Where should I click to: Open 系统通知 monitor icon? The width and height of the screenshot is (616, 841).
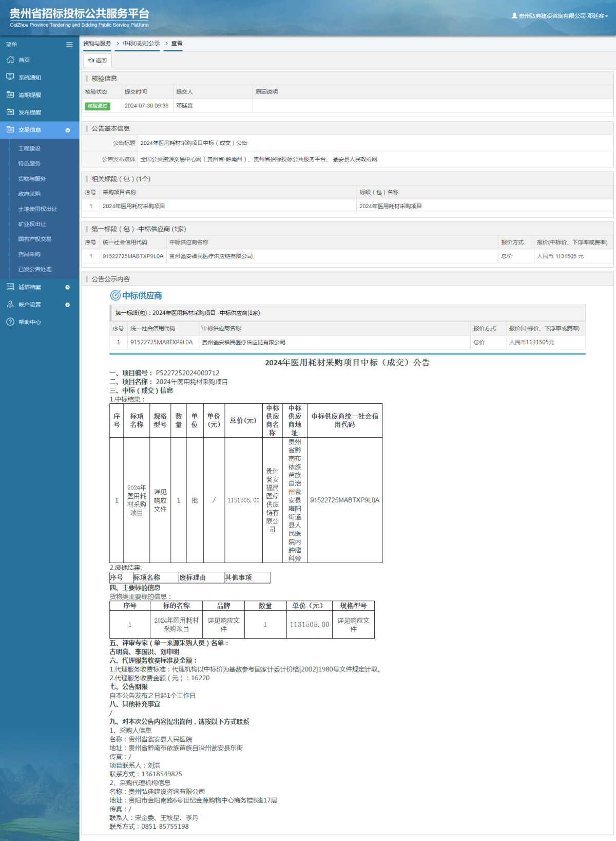coord(10,77)
